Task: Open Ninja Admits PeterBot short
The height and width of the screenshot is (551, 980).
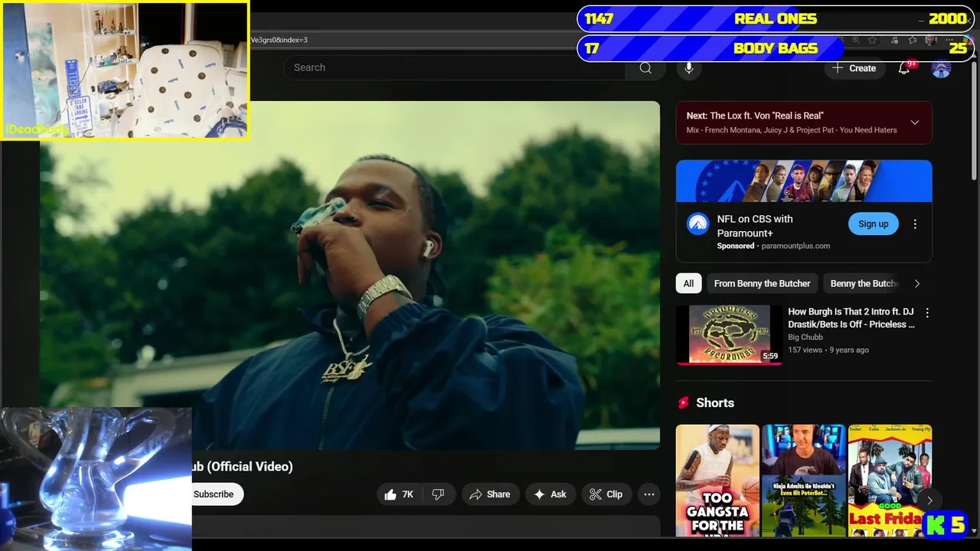Action: click(804, 481)
